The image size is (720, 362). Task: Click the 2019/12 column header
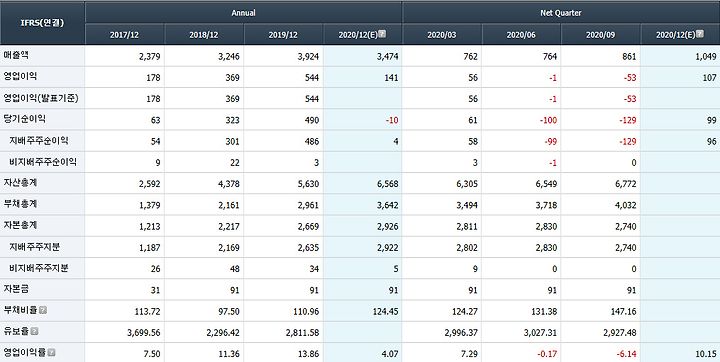pyautogui.click(x=283, y=34)
